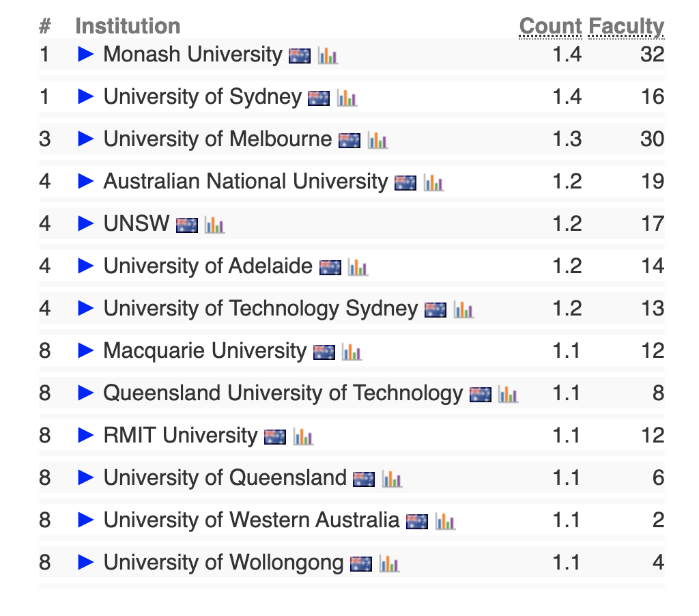The width and height of the screenshot is (699, 616).
Task: Click the Australian flag beside University of Adelaide
Action: pos(330,268)
